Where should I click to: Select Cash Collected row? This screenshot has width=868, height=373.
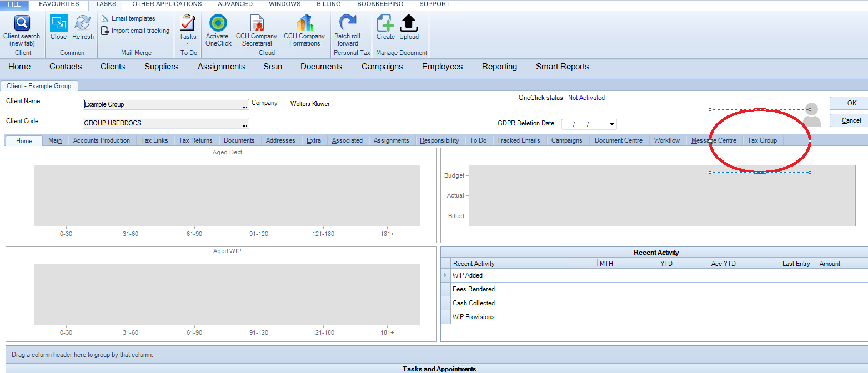(654, 303)
